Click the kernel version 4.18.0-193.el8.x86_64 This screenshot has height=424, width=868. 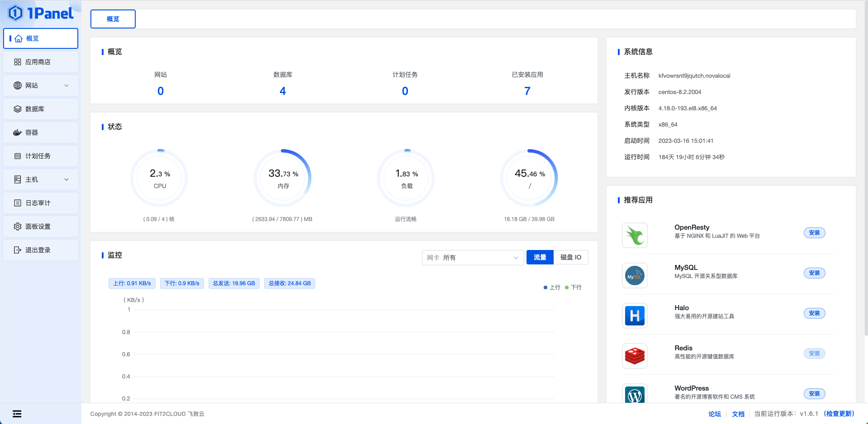click(688, 108)
